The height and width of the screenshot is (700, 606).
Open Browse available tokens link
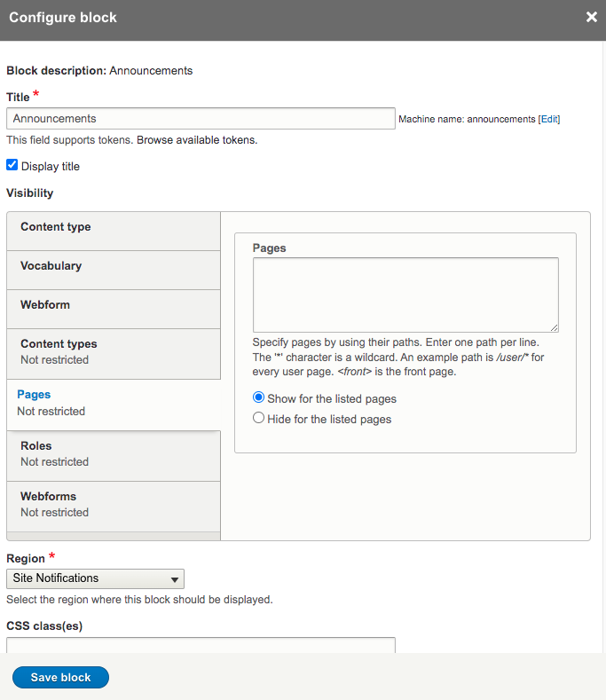(197, 140)
